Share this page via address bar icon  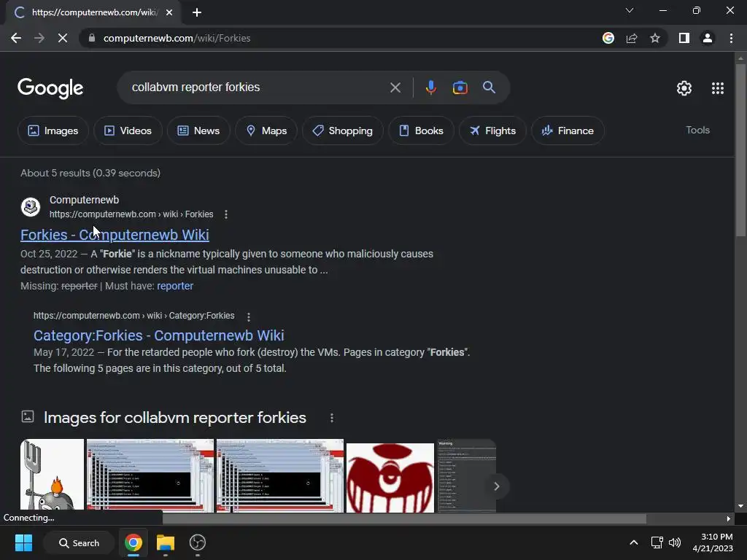(x=632, y=38)
